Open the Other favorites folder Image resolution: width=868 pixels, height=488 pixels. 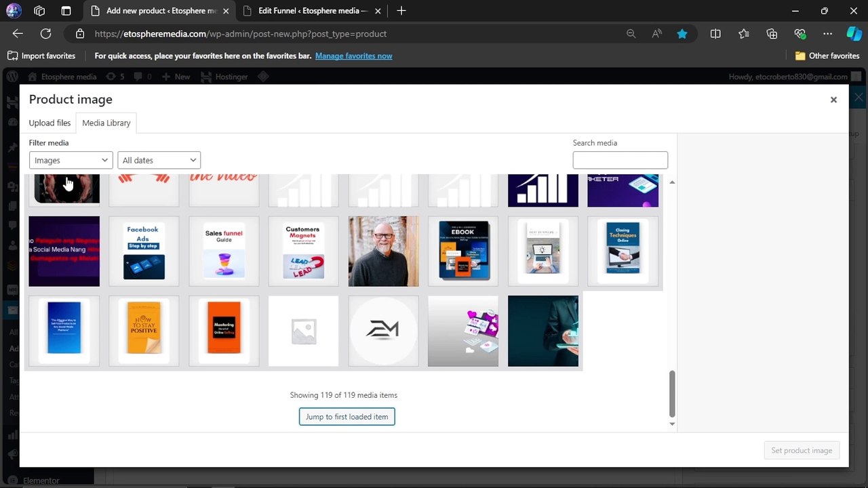827,56
